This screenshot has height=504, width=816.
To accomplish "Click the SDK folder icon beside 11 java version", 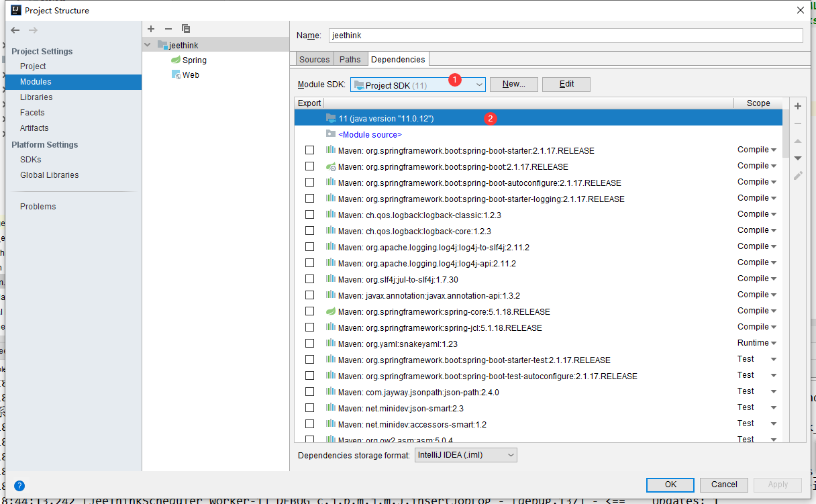I will [x=331, y=117].
